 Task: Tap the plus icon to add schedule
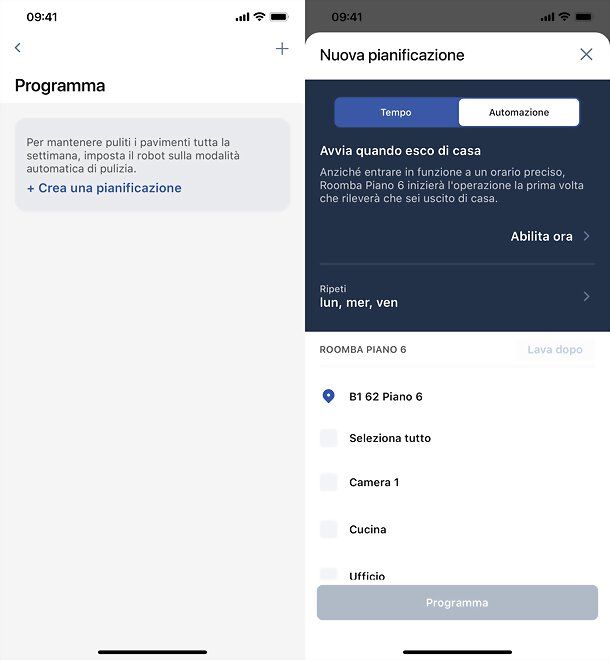point(282,49)
